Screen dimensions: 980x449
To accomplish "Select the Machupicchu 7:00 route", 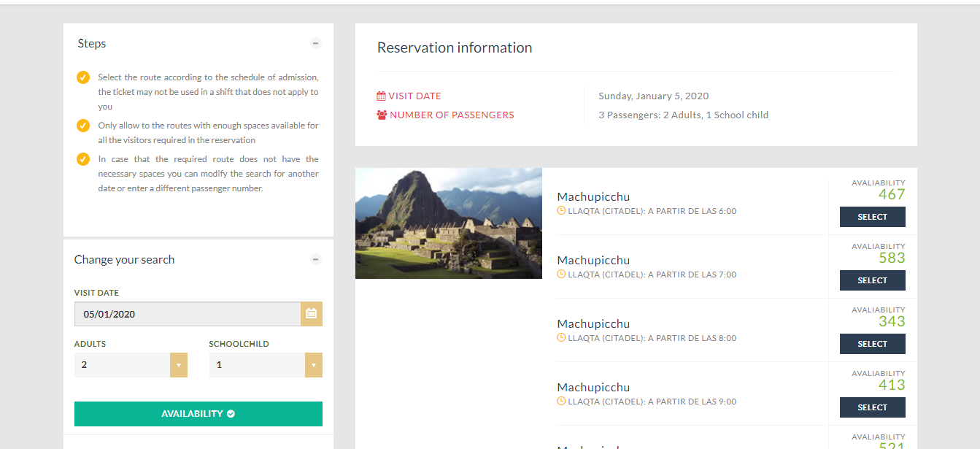I will (873, 280).
